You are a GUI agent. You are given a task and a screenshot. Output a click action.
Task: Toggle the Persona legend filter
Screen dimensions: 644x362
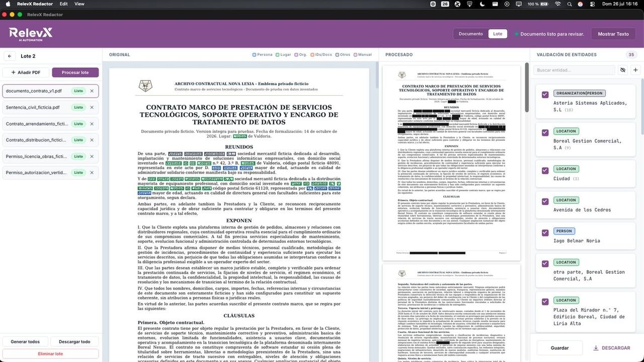click(x=262, y=54)
